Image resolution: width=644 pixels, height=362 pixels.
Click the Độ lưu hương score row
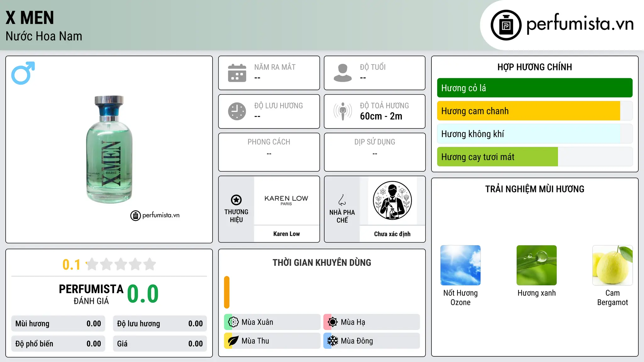pos(160,324)
